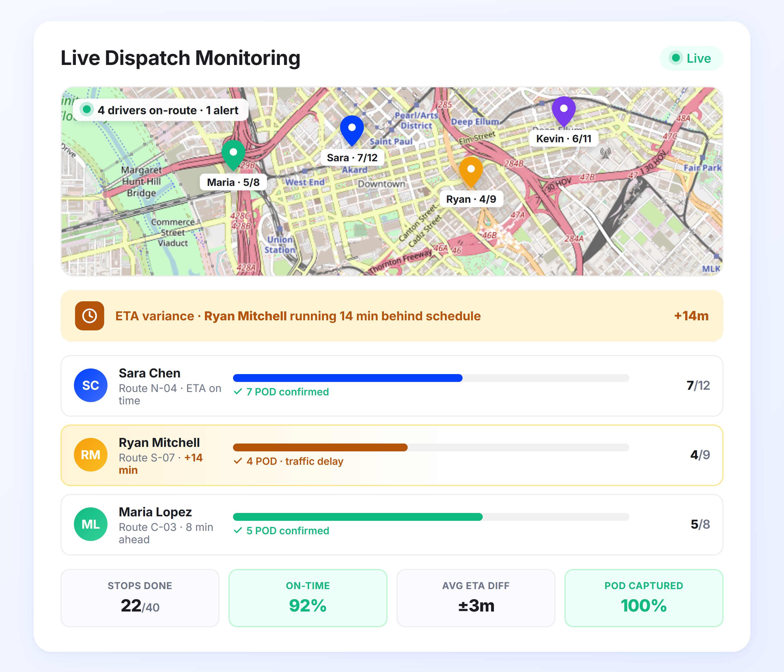Click the Pearl/Arts District map label
Image resolution: width=784 pixels, height=672 pixels.
point(416,120)
